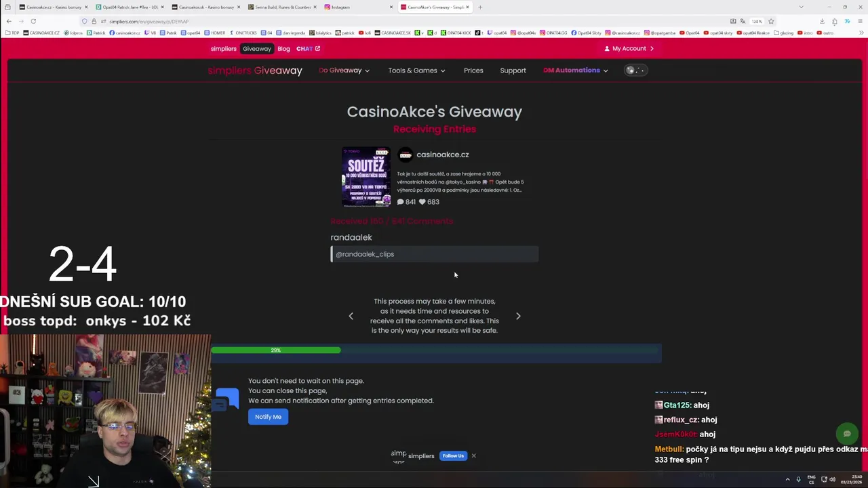Open the OPAT04 KICK bookmark

457,33
